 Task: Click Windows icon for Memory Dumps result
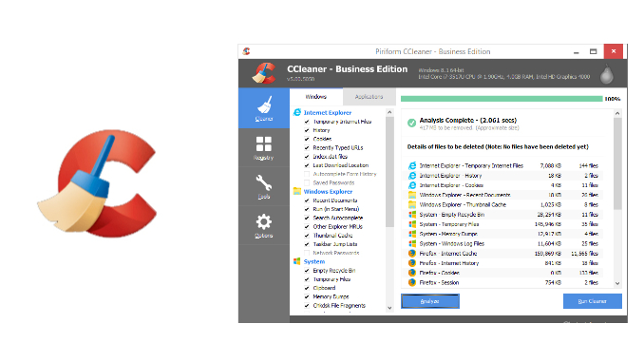click(x=412, y=234)
